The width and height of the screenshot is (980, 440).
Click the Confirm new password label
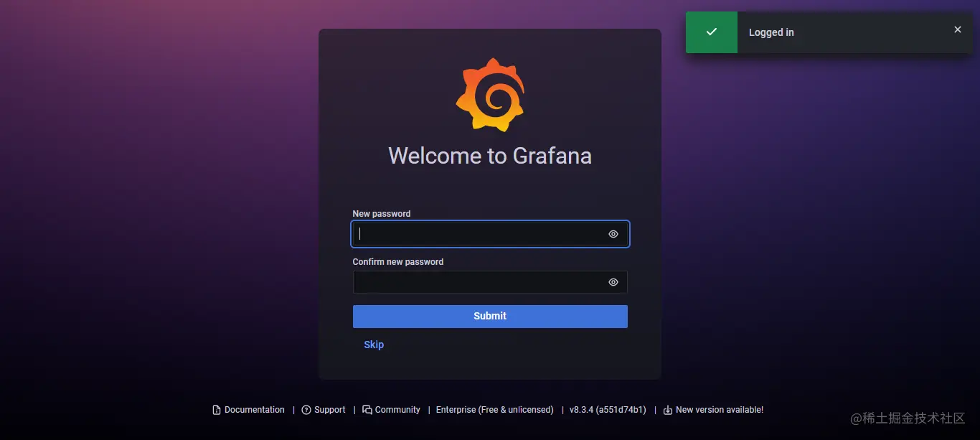(398, 262)
